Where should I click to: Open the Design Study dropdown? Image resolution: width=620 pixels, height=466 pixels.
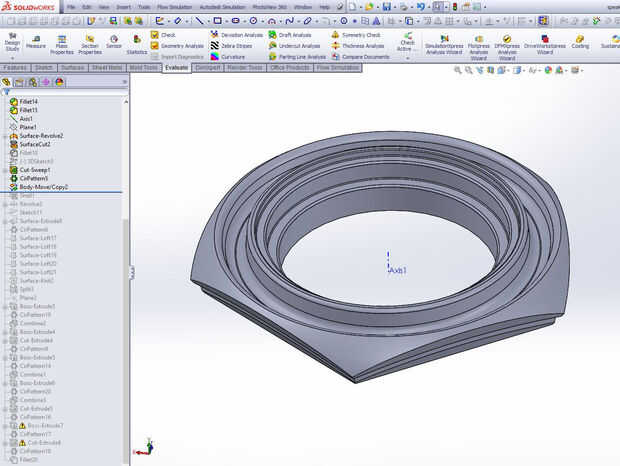pos(12,58)
